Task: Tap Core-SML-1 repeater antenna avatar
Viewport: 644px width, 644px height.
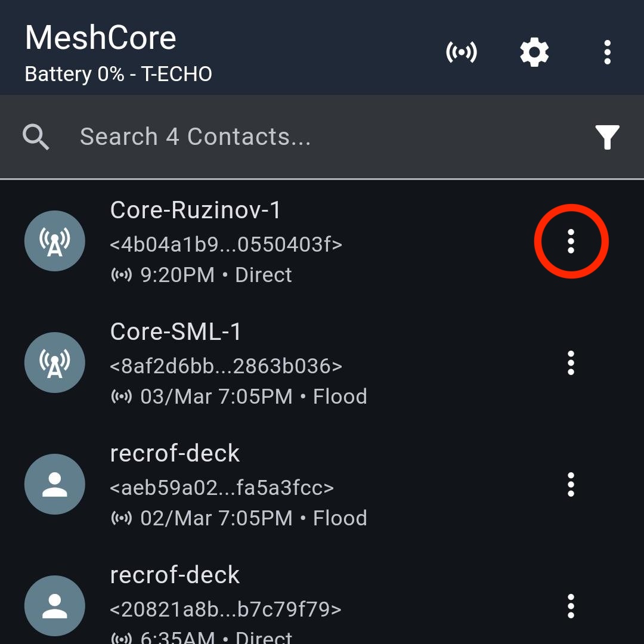Action: [x=55, y=363]
